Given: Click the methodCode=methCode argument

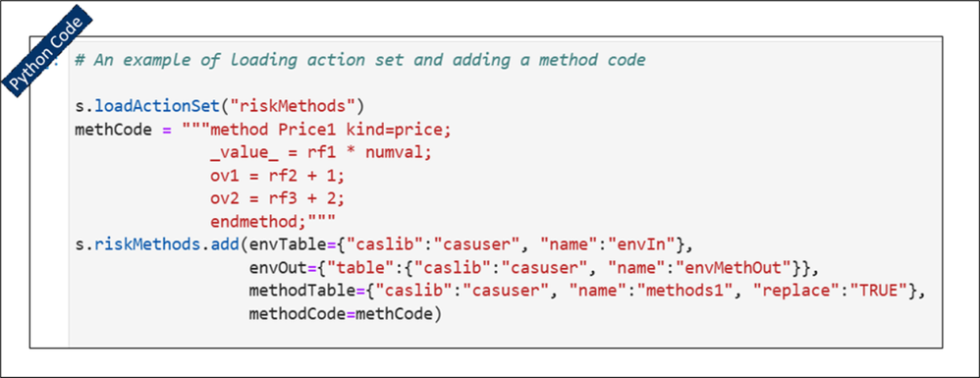Looking at the screenshot, I should pos(341,313).
